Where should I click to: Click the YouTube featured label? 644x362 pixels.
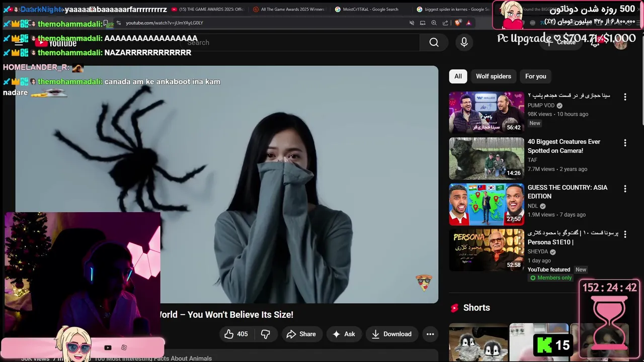tap(549, 269)
